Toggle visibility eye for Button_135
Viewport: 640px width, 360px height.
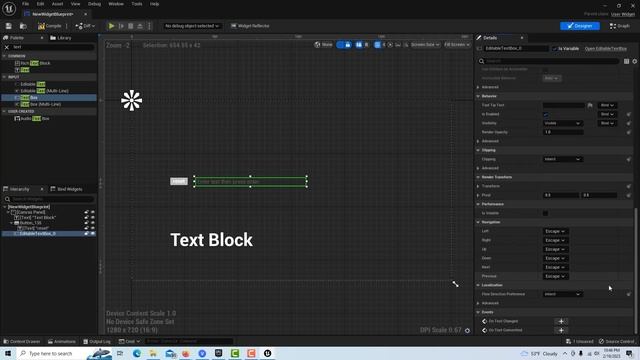93,223
